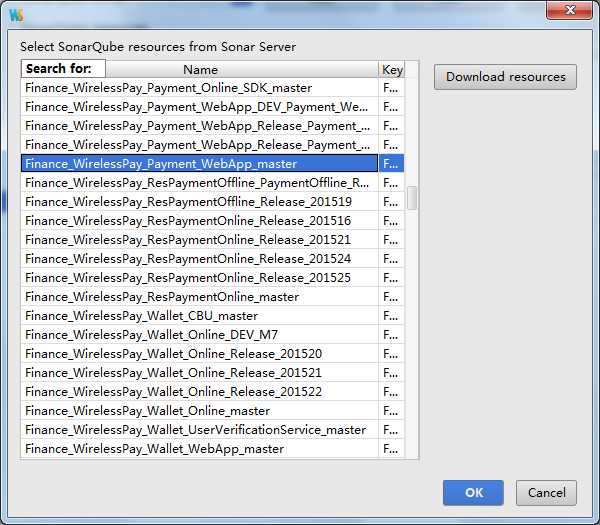Image resolution: width=600 pixels, height=525 pixels.
Task: Sort by the Key column header
Action: point(392,70)
